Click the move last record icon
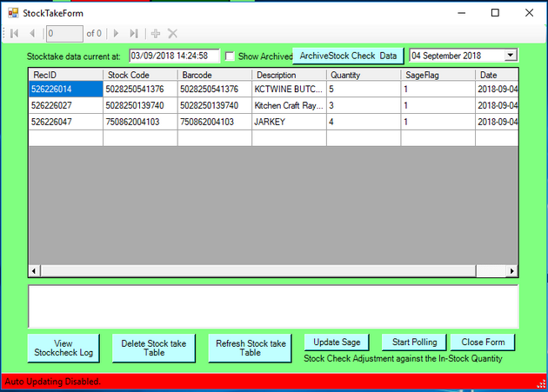548x392 pixels. pyautogui.click(x=134, y=33)
